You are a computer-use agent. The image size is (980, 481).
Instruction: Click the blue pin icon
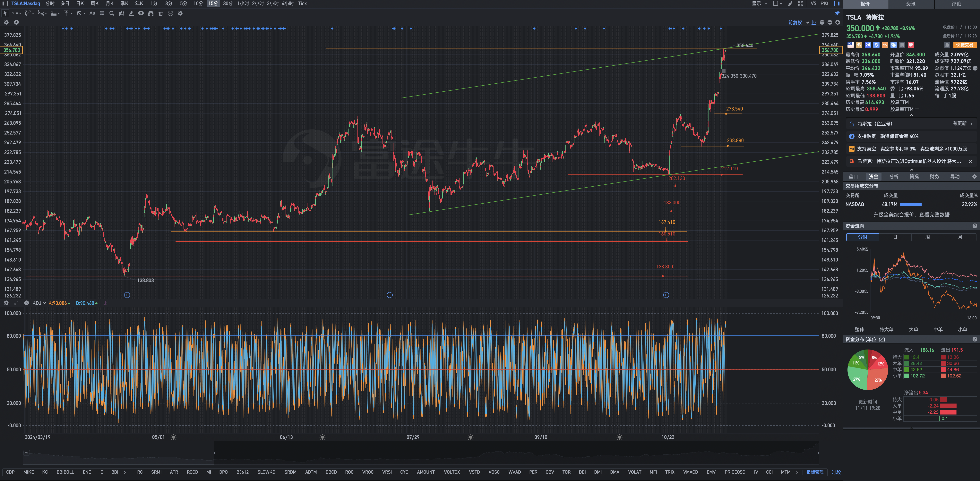coord(837,13)
